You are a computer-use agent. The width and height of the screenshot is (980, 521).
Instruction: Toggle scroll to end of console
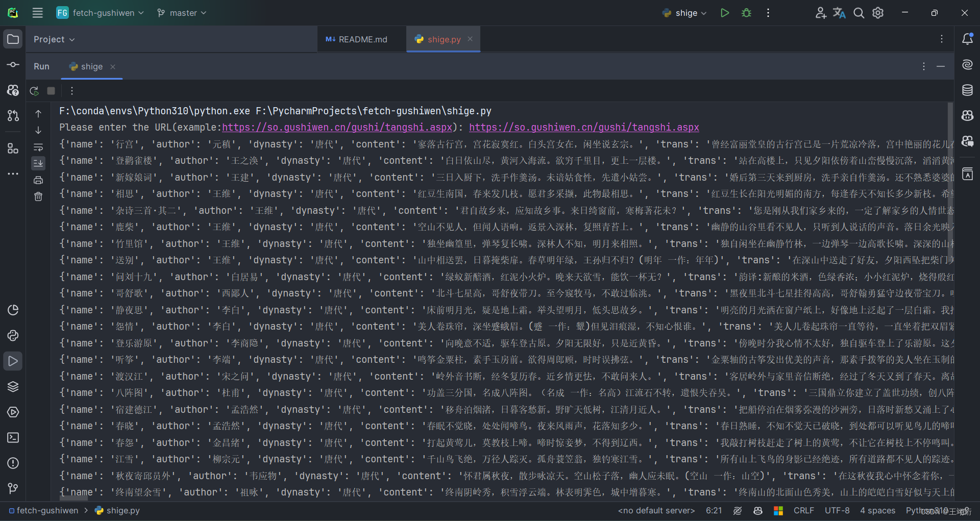pyautogui.click(x=38, y=163)
